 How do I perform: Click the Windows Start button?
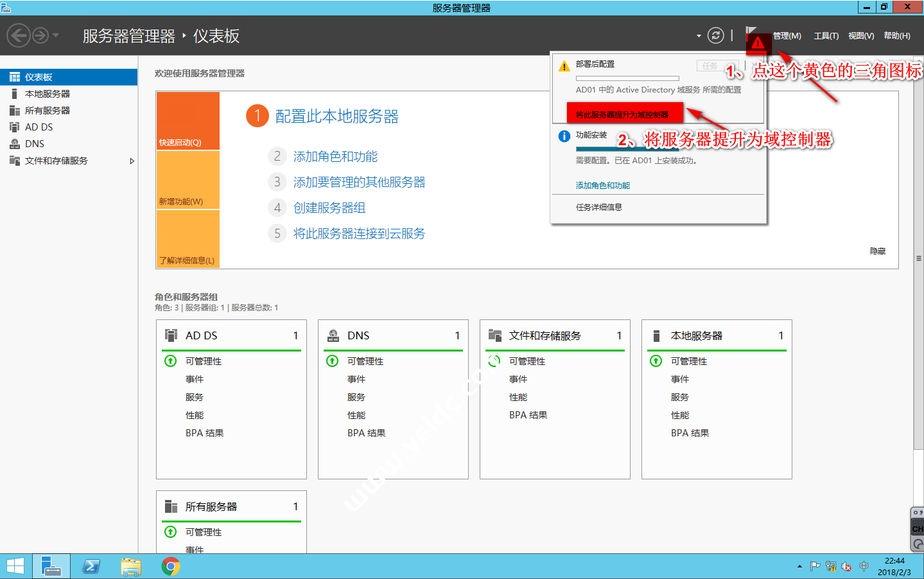coord(15,566)
